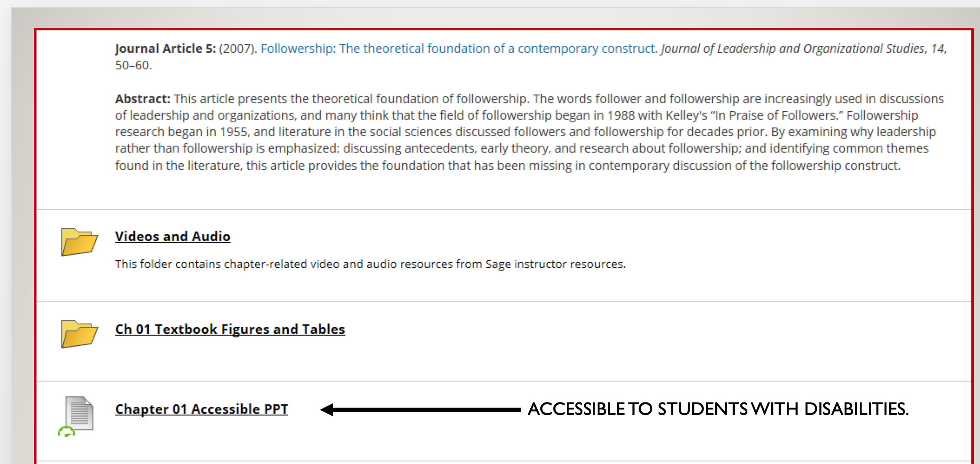Click the Videos and Audio folder description text
Screen dimensions: 980x464
[370, 264]
